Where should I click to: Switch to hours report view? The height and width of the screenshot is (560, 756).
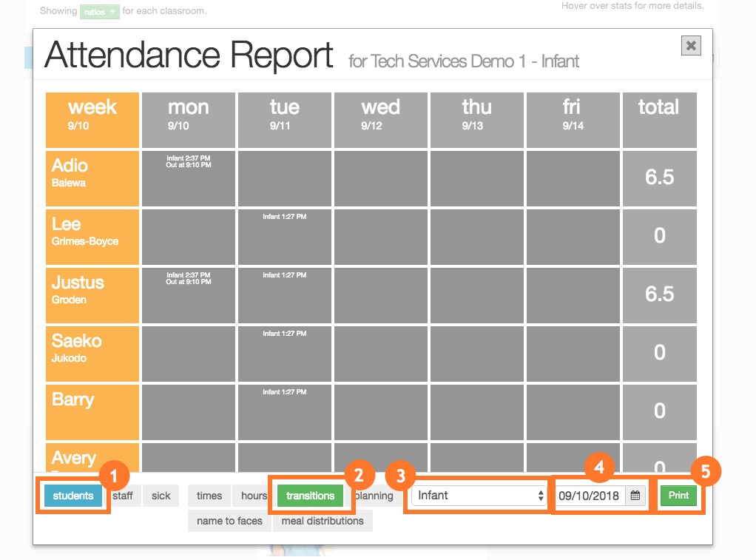(252, 496)
